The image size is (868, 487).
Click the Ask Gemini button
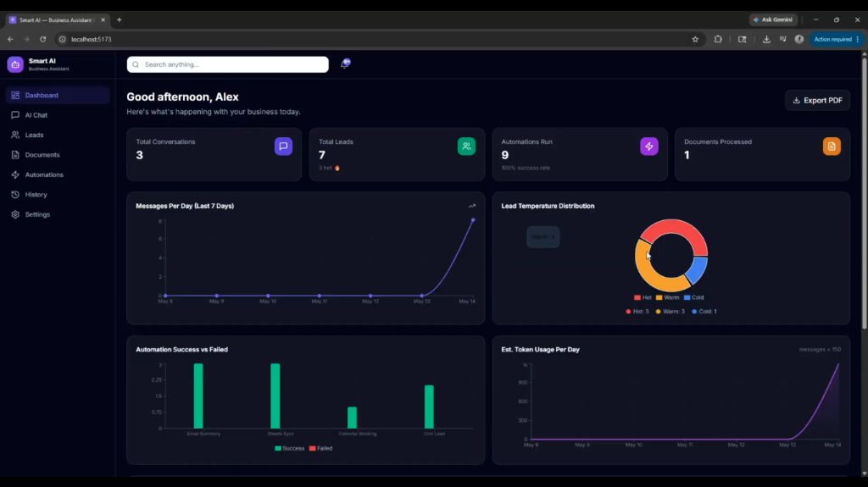point(773,20)
